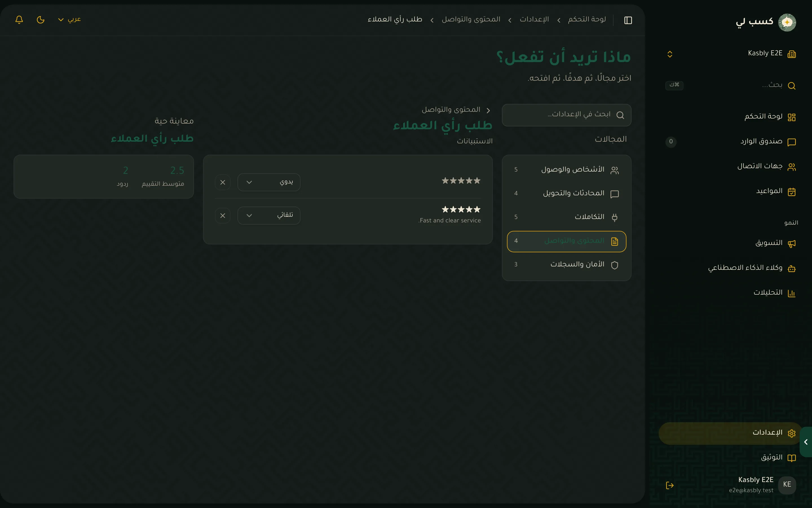The width and height of the screenshot is (812, 508).
Task: Open the sidebar بحث search field
Action: pos(731,85)
